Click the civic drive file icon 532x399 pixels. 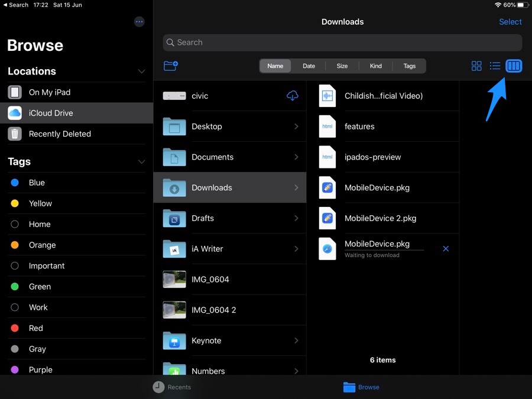click(x=174, y=96)
